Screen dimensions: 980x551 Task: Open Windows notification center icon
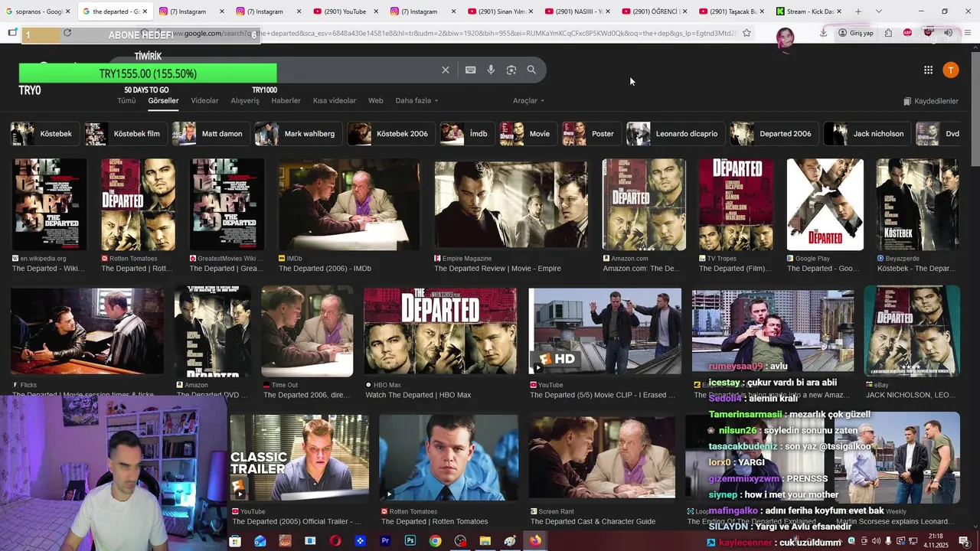964,541
